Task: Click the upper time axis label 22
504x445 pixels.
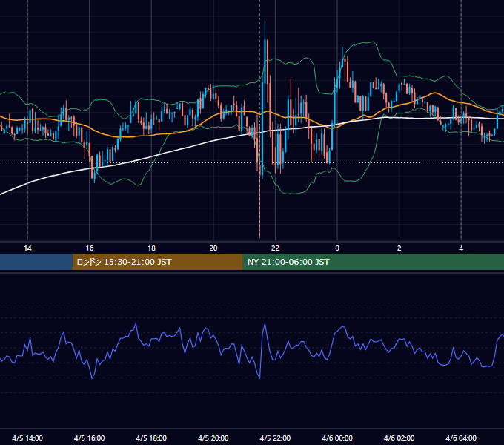Action: pyautogui.click(x=275, y=248)
